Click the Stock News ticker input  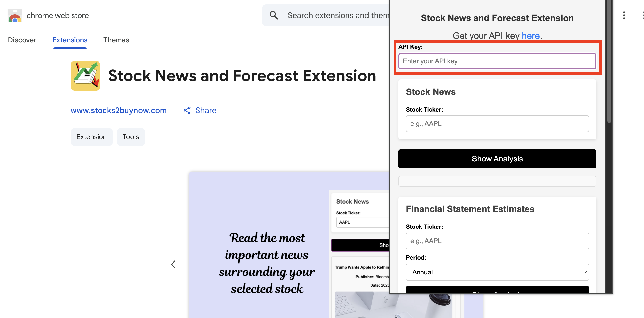497,124
